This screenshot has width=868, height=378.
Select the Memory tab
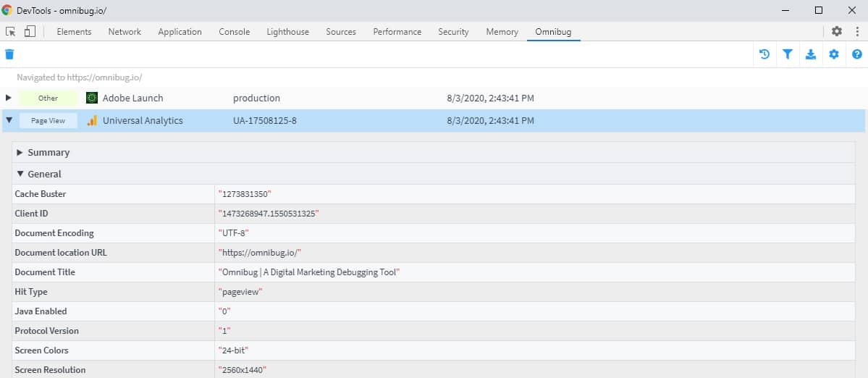pyautogui.click(x=502, y=32)
